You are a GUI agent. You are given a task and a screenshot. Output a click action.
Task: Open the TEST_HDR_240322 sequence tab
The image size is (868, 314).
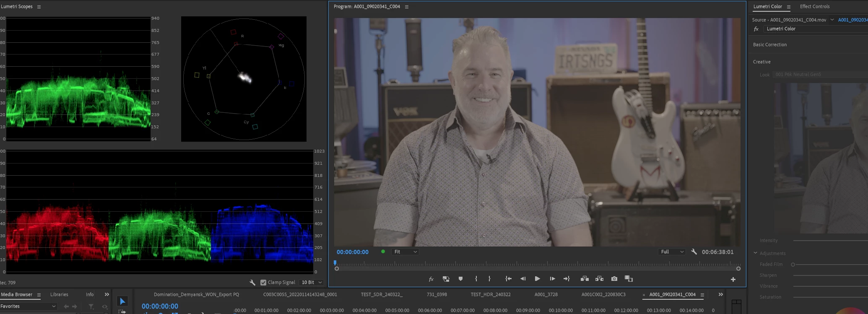click(x=491, y=295)
